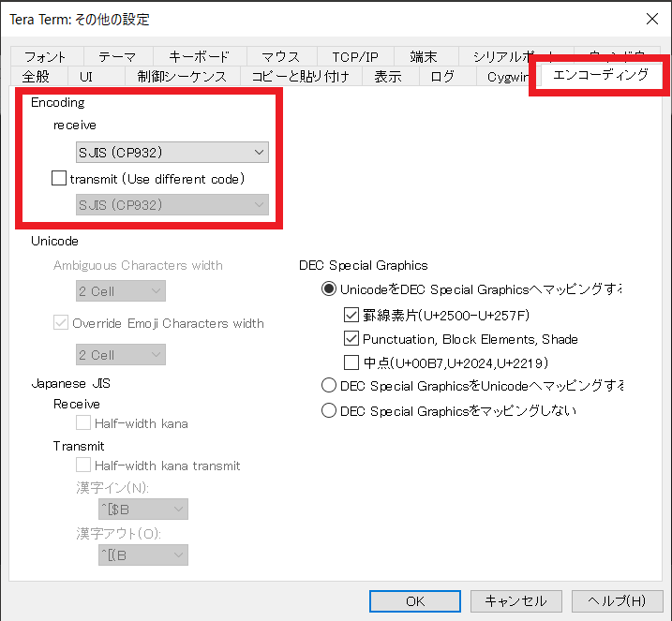Select the 制御シーケンス tab
Screen dimensions: 672x621
coord(182,77)
